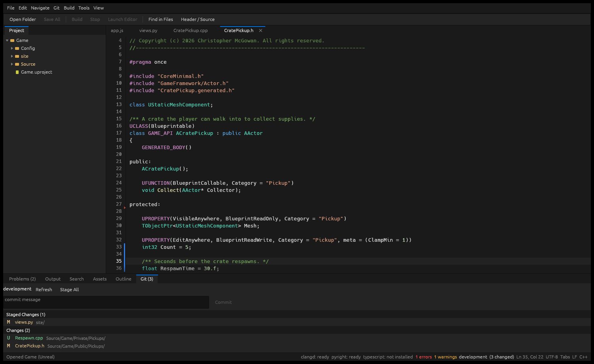Expand the Source folder
Image resolution: width=594 pixels, height=364 pixels.
12,64
